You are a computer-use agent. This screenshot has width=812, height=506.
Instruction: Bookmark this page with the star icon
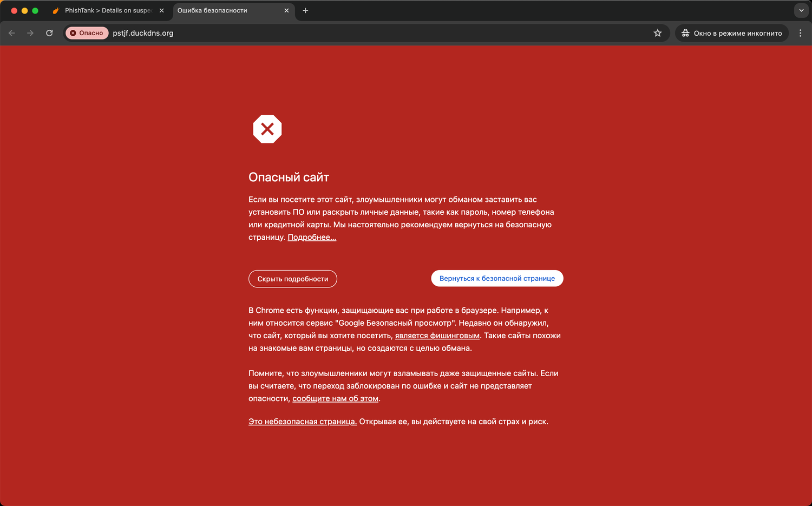point(658,33)
